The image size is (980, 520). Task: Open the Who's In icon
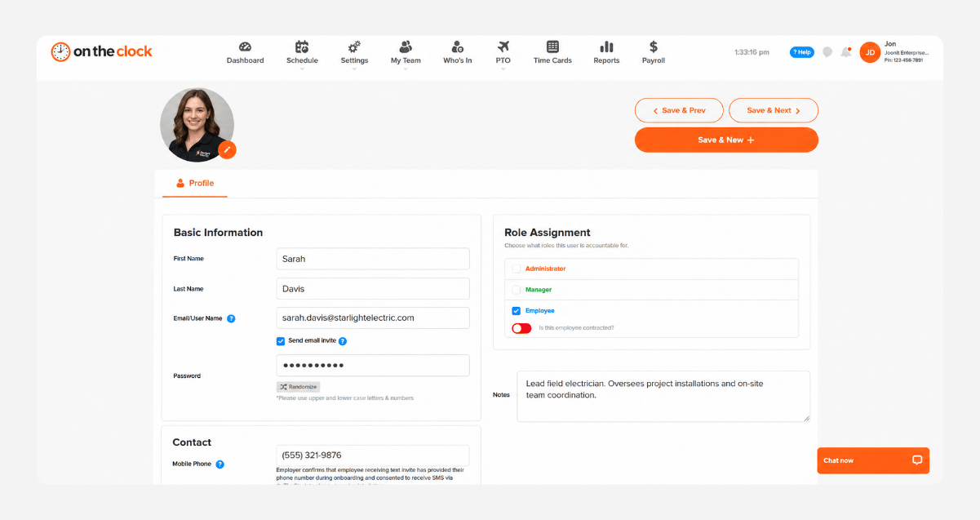point(458,47)
